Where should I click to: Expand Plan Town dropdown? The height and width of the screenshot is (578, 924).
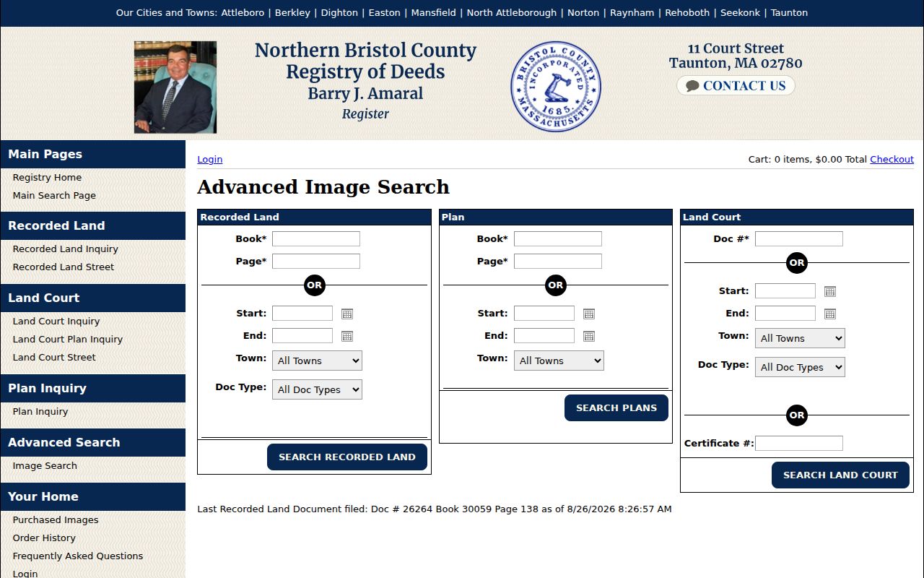559,361
